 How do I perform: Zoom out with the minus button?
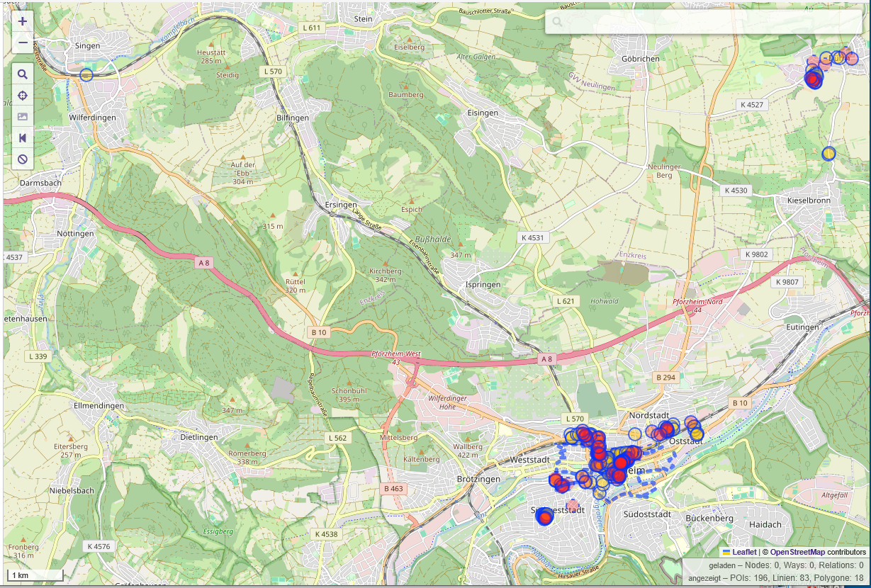click(x=22, y=43)
